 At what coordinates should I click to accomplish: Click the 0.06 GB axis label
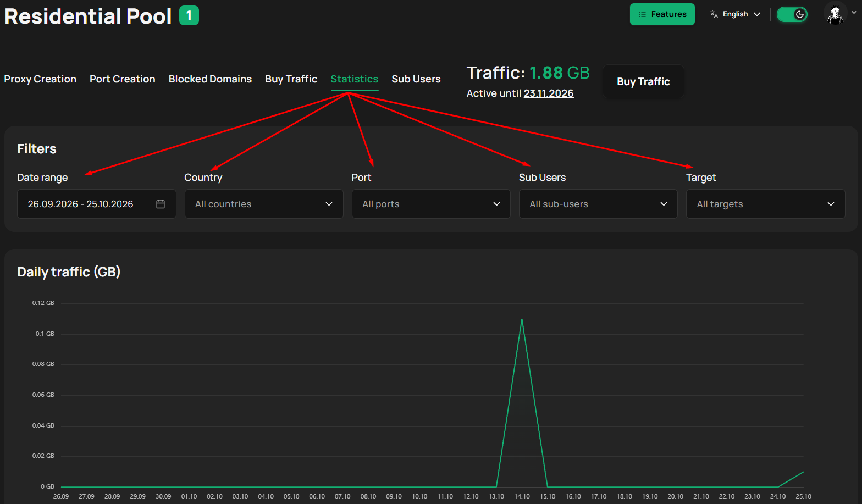pyautogui.click(x=43, y=395)
